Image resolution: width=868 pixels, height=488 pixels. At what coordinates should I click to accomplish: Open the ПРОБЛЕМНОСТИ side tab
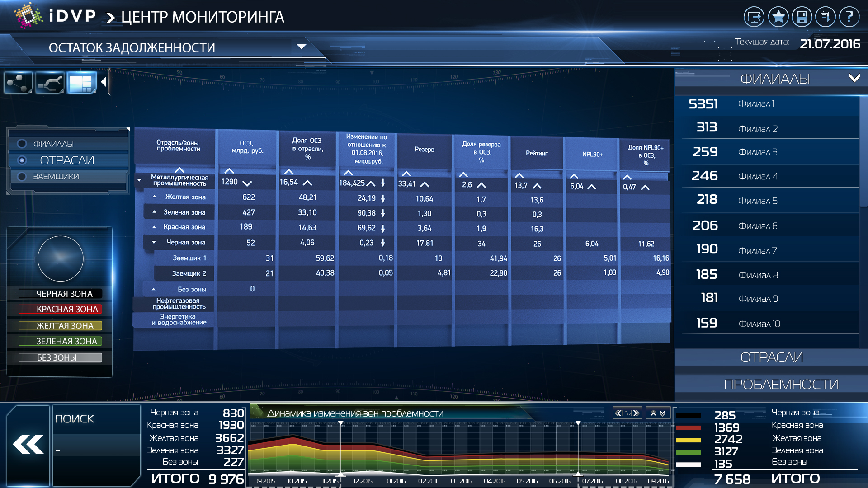[x=781, y=384]
